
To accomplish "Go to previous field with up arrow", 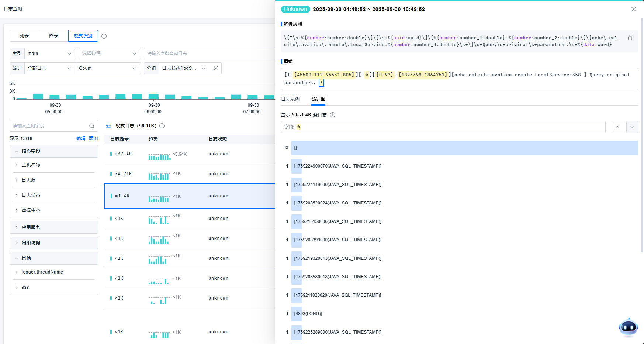I will pos(617,127).
